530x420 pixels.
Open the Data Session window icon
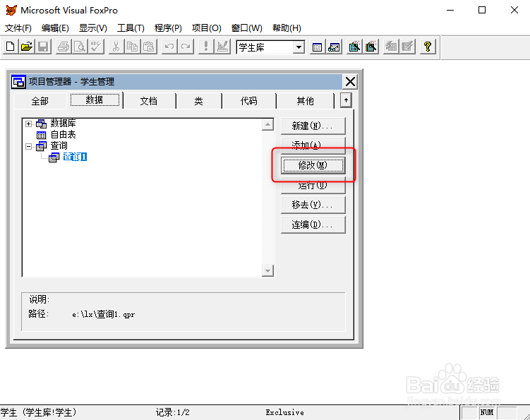(334, 47)
